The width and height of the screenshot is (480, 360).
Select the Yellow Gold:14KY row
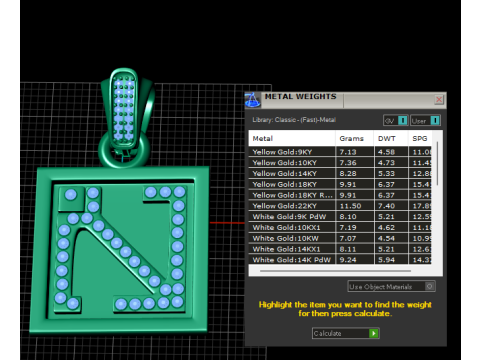pyautogui.click(x=340, y=173)
